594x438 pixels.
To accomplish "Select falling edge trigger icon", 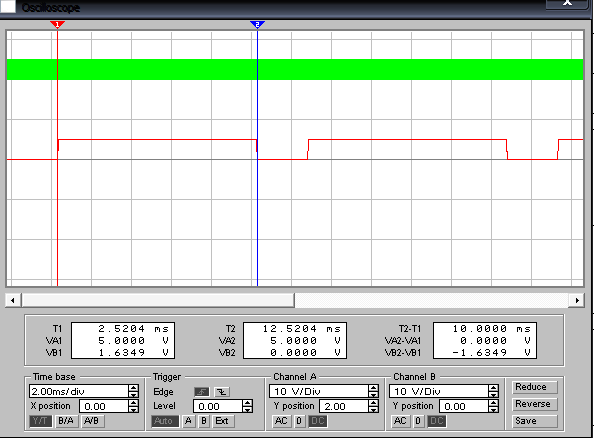I will 222,392.
